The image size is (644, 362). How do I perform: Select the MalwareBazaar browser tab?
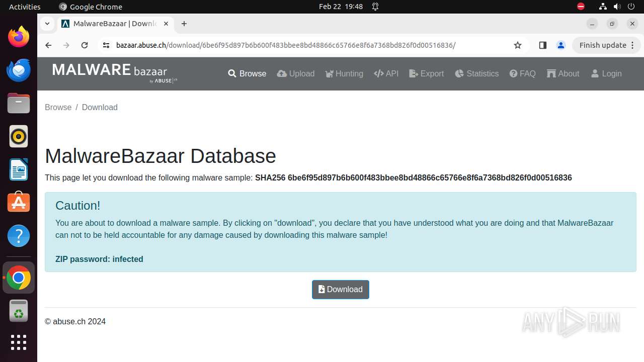pos(116,24)
